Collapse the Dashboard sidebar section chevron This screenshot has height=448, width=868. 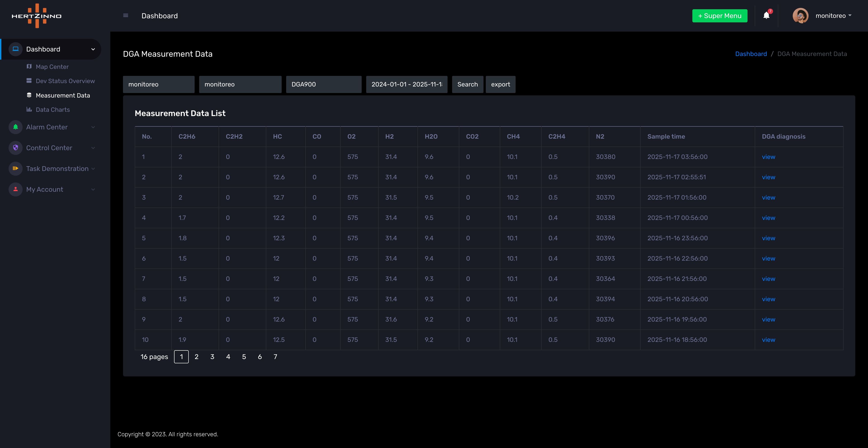(x=93, y=49)
